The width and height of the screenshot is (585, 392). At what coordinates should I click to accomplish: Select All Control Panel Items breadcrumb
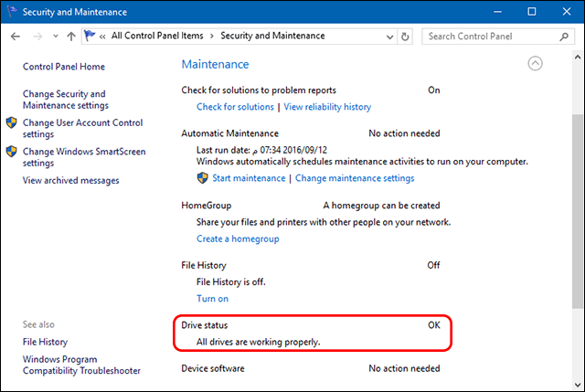(157, 36)
